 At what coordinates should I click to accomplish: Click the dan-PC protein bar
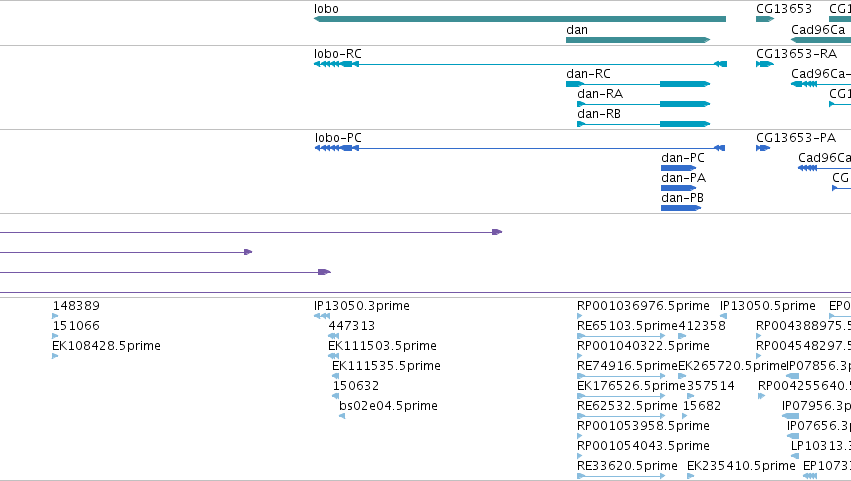tap(678, 168)
